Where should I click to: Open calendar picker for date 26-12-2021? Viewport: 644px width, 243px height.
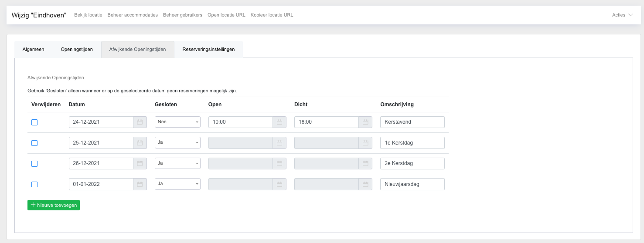140,164
